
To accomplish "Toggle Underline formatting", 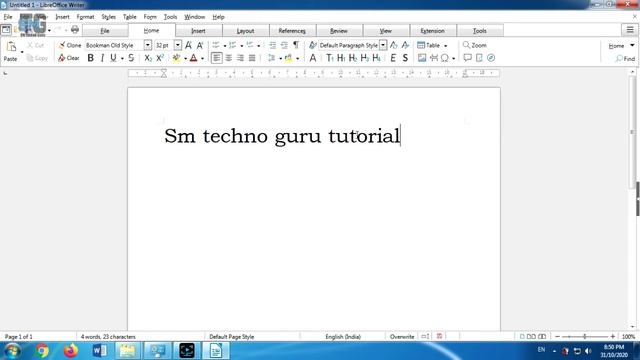I will 113,58.
